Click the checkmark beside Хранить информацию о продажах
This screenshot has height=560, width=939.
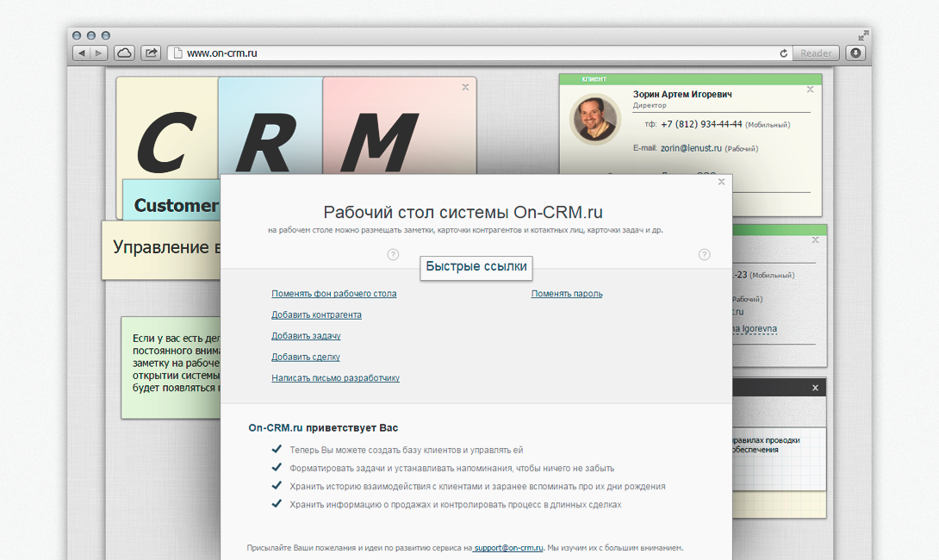pos(276,503)
